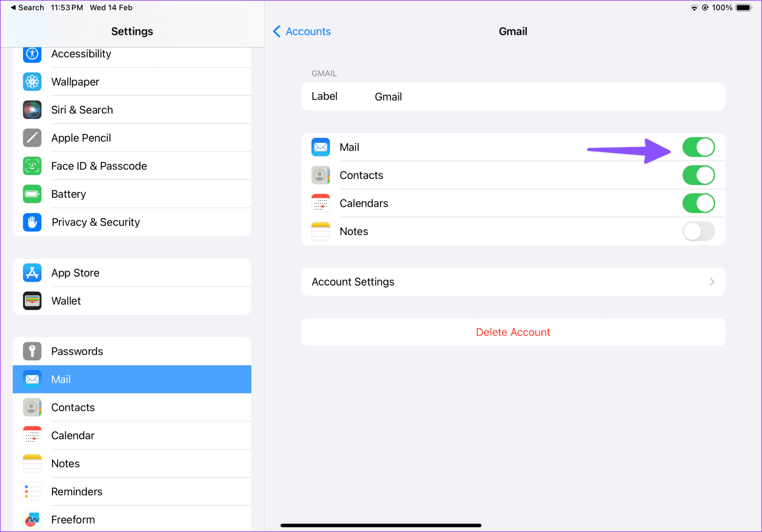Tap the Calendar label in sidebar
Image resolution: width=762 pixels, height=532 pixels.
[x=73, y=435]
